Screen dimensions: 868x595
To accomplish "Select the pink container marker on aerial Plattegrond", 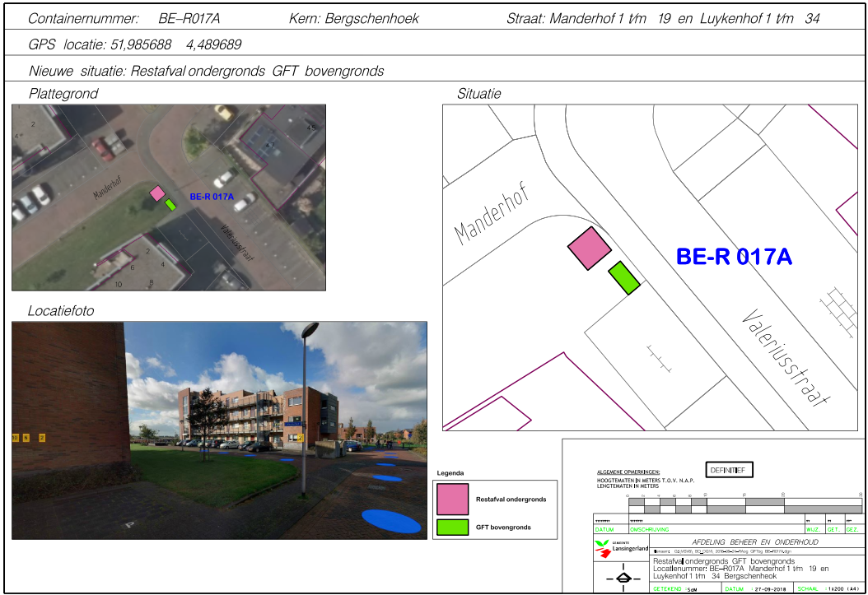I will pos(156,193).
